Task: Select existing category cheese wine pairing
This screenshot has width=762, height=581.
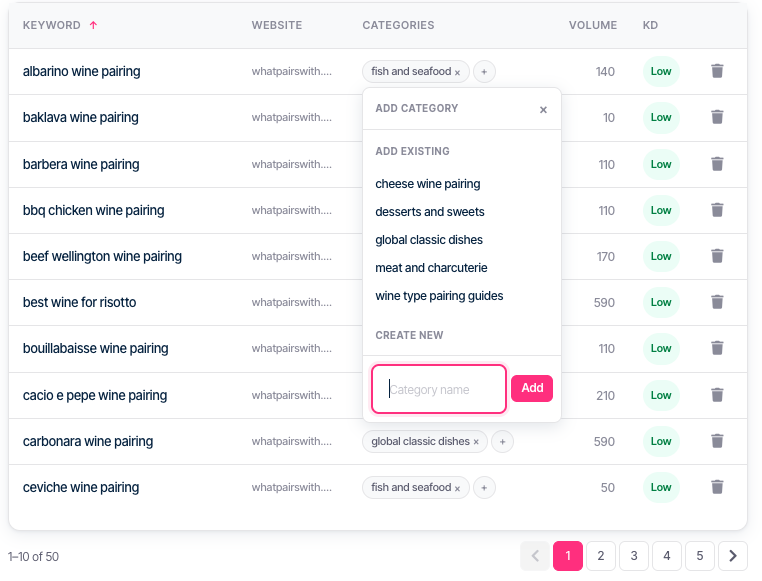Action: click(428, 184)
